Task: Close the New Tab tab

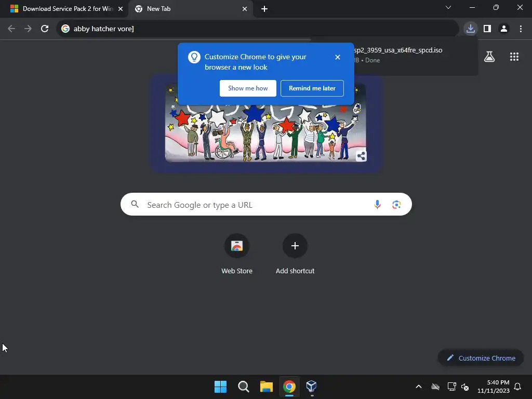Action: 245,9
